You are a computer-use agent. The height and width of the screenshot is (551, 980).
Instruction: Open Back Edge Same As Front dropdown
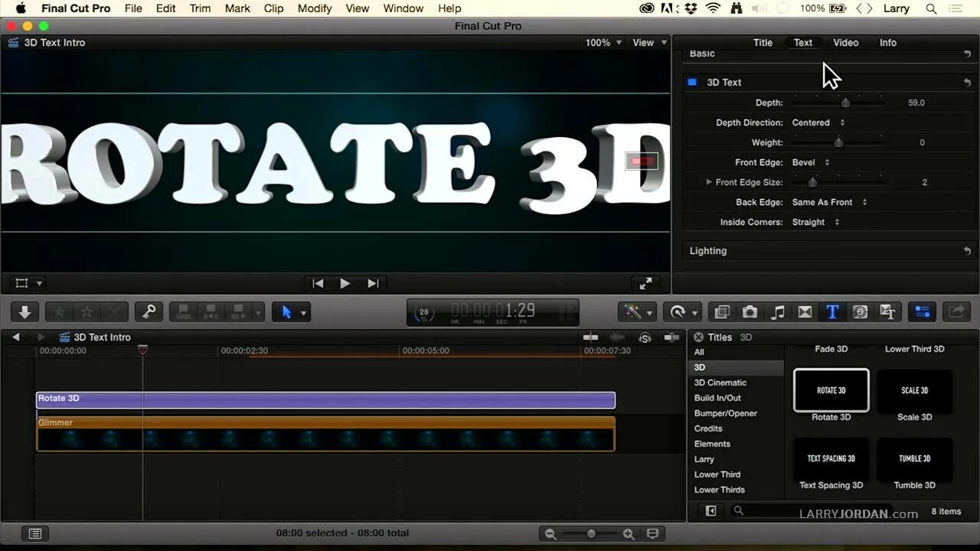tap(829, 202)
